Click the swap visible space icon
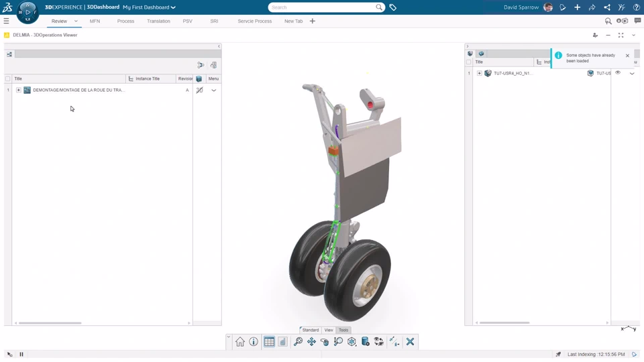Image resolution: width=644 pixels, height=362 pixels. pos(378,341)
